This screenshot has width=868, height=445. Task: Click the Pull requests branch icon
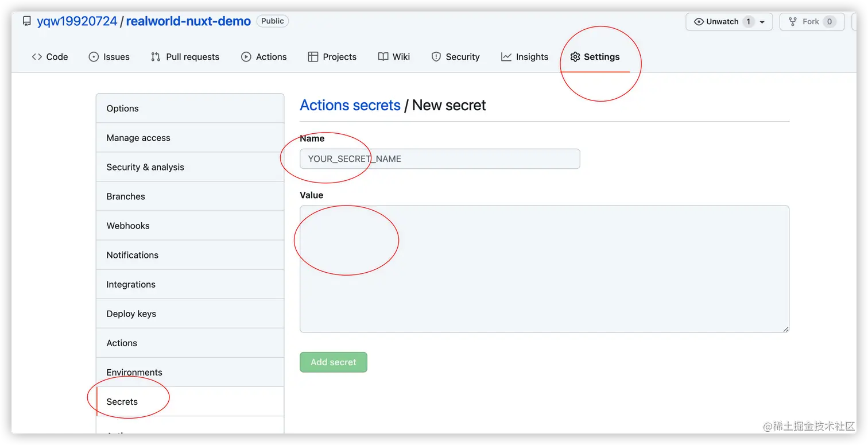click(156, 57)
